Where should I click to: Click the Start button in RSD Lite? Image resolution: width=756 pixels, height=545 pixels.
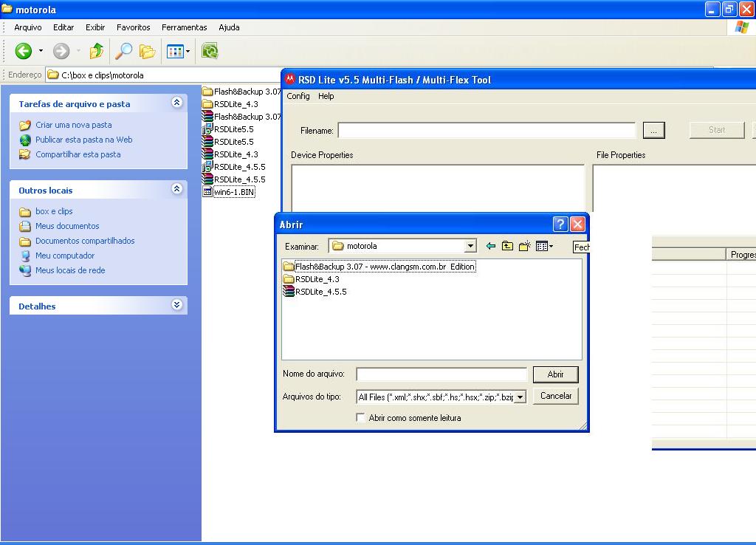(716, 130)
